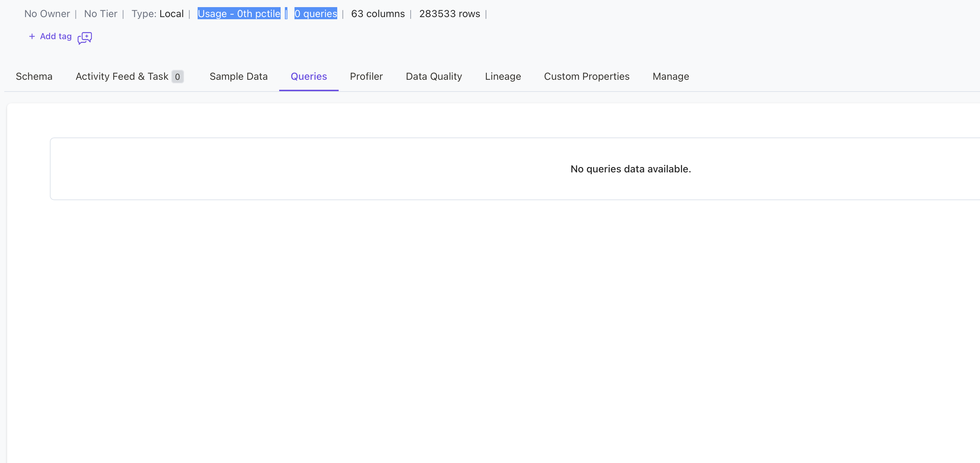Click the Usage - 0th pctile text
Screen dimensions: 980x463
pyautogui.click(x=239, y=14)
